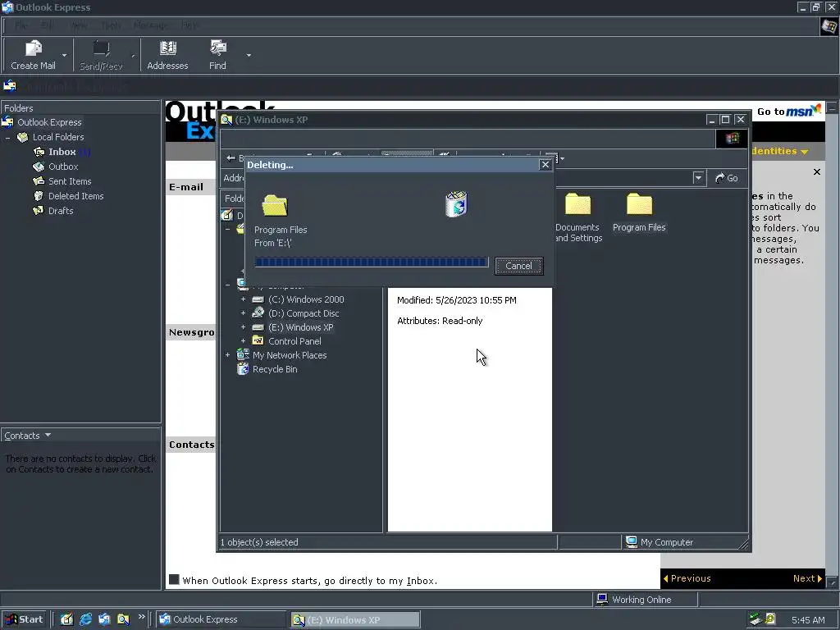Screen dimensions: 840x630
Task: Open the Inbox folder
Action: coord(62,152)
